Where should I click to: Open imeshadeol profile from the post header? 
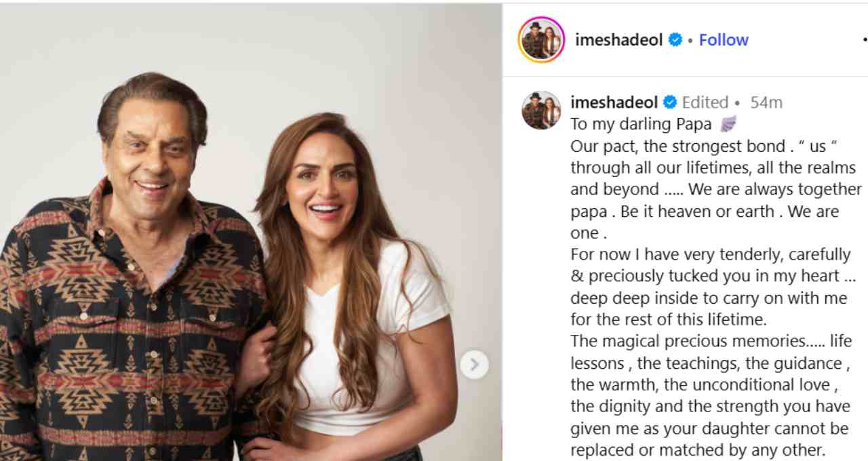pos(618,40)
